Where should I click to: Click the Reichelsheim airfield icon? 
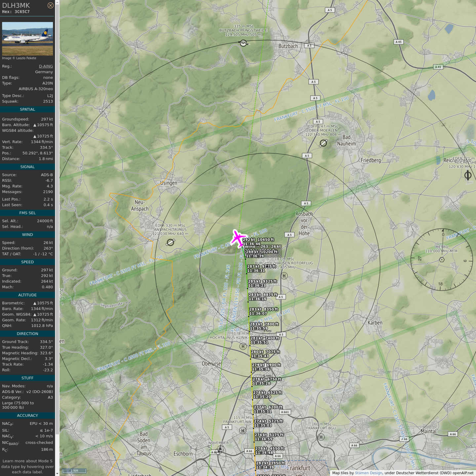468,175
